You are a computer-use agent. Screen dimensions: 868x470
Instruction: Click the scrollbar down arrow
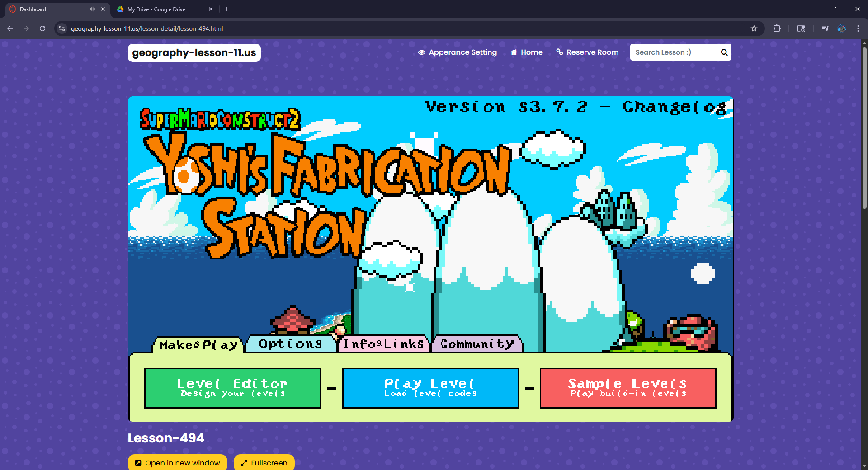(864, 466)
